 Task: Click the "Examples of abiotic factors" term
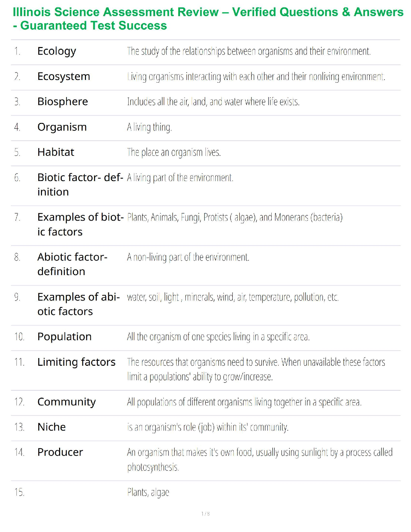(78, 304)
